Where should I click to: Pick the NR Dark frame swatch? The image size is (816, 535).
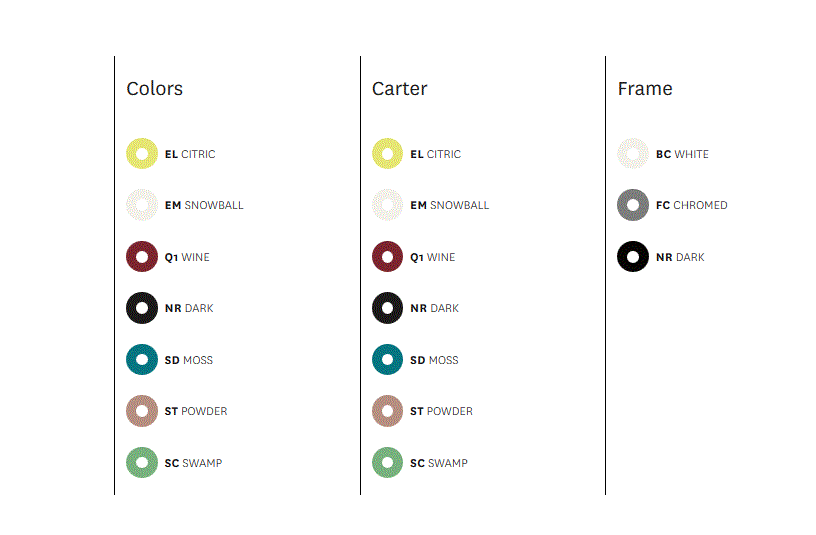tap(633, 257)
